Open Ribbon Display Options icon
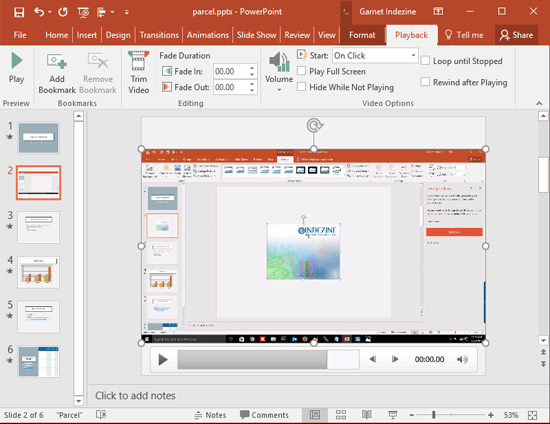The height and width of the screenshot is (424, 550). (438, 12)
